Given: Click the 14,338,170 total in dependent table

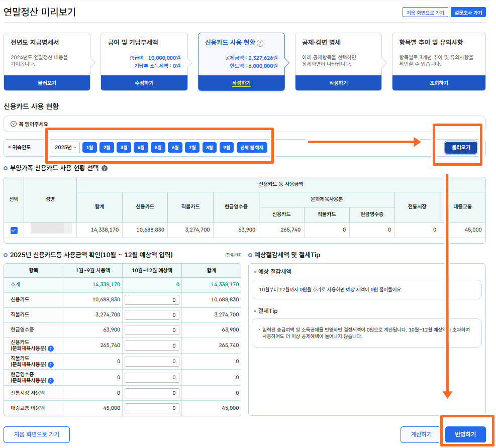Looking at the screenshot, I should [105, 230].
